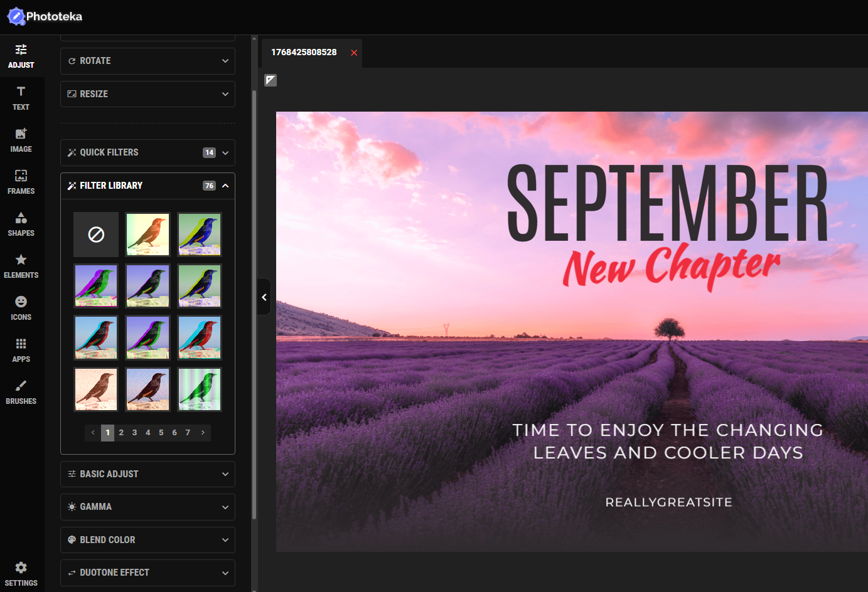Collapse the side panel with the arrow
The height and width of the screenshot is (592, 868).
264,297
